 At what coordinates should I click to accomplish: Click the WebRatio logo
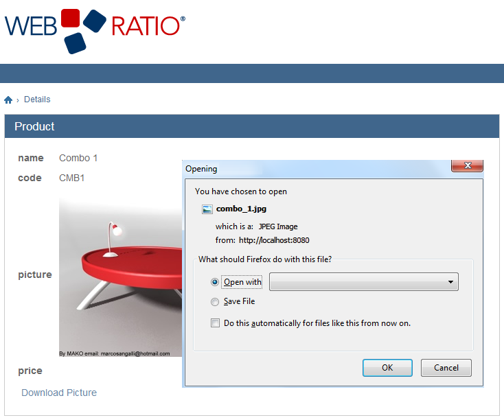(95, 31)
